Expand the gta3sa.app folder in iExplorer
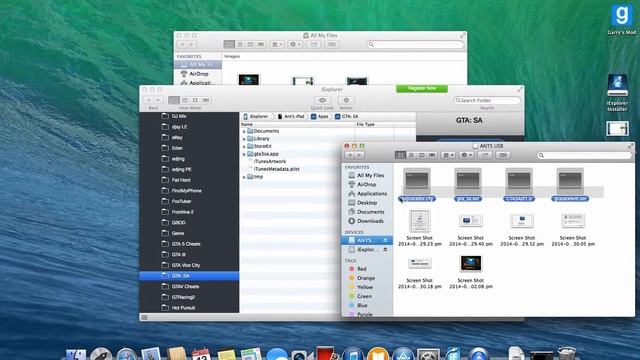Image resolution: width=640 pixels, height=360 pixels. click(244, 154)
